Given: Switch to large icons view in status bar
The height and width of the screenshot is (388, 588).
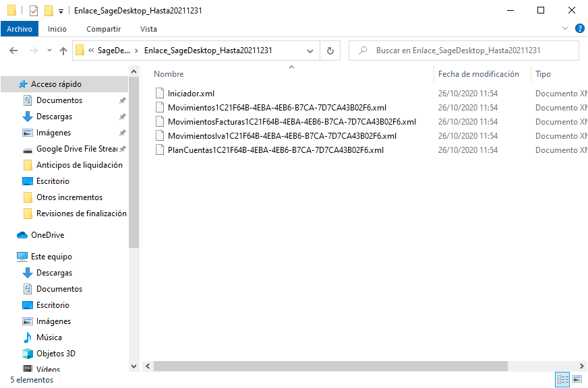Looking at the screenshot, I should [x=577, y=379].
